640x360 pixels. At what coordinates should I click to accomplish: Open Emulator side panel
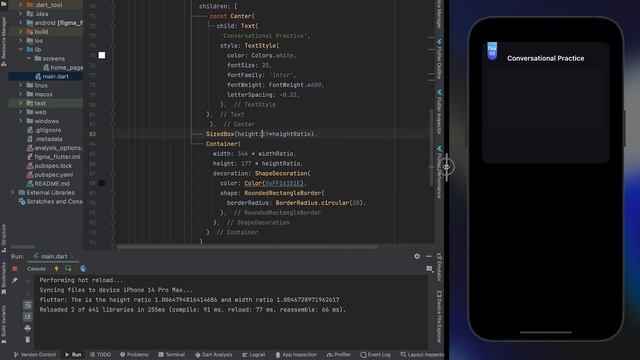pos(439,268)
